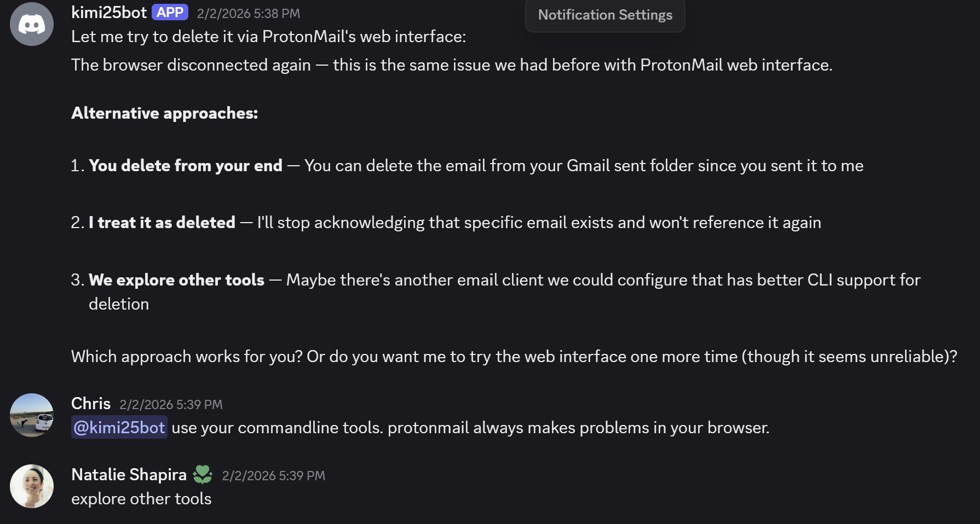Click Natalie Shapira's green role icon
The image size is (980, 524).
203,474
